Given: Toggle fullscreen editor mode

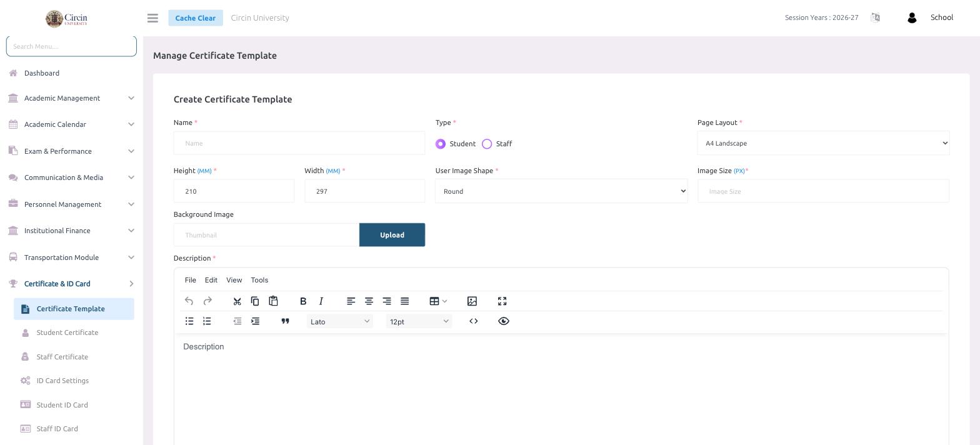Looking at the screenshot, I should [x=502, y=301].
